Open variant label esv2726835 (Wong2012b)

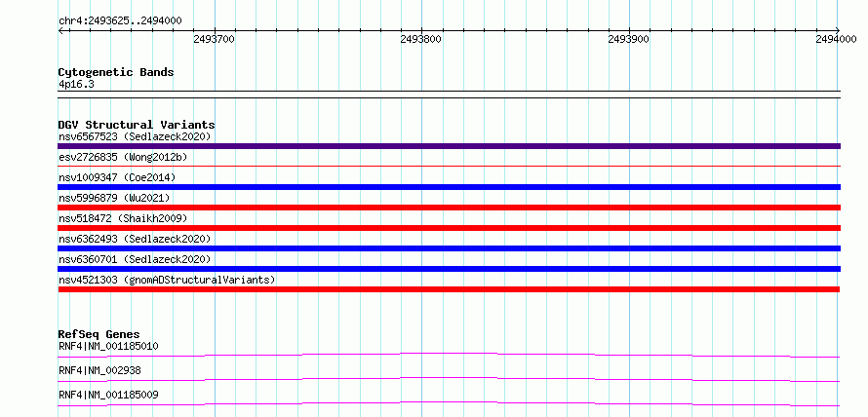[123, 157]
